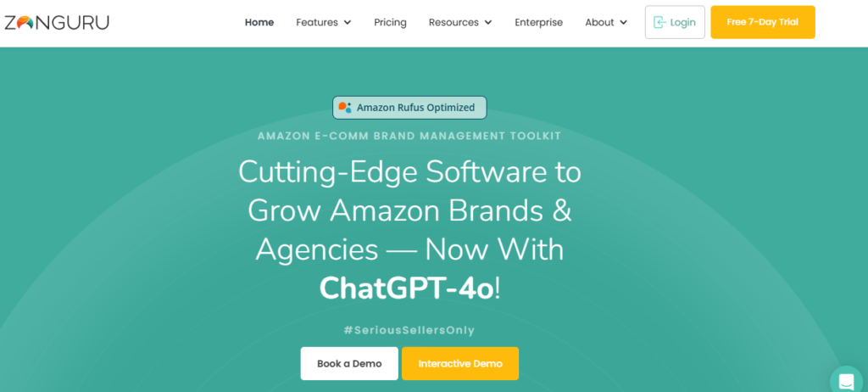This screenshot has height=392, width=868.
Task: Open the Pricing page
Action: tap(390, 22)
